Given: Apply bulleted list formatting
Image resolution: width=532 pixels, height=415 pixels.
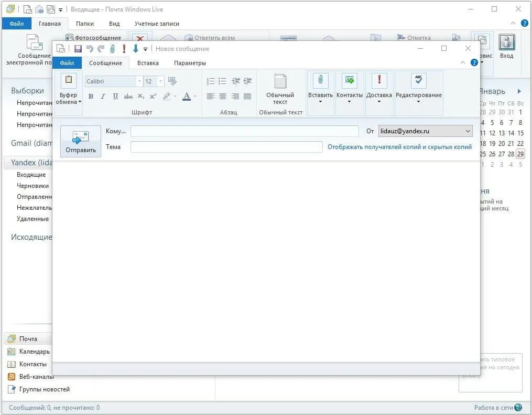Looking at the screenshot, I should click(222, 81).
